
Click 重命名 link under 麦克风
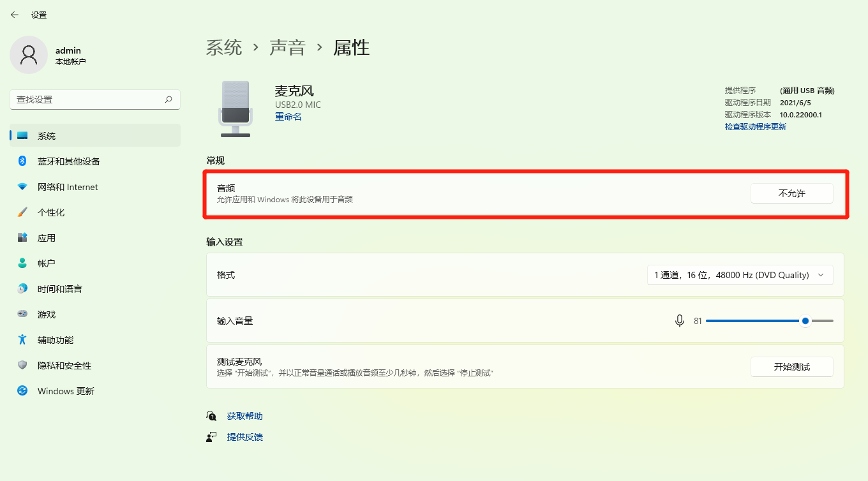pos(288,117)
